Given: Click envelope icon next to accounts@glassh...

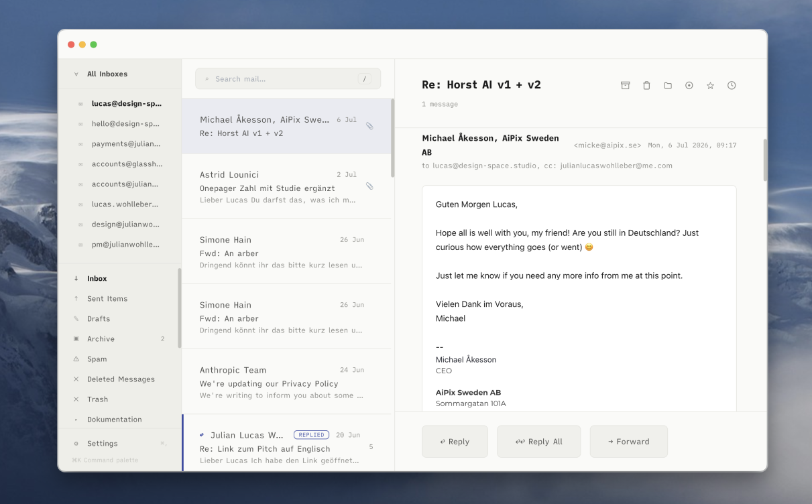Looking at the screenshot, I should tap(80, 164).
